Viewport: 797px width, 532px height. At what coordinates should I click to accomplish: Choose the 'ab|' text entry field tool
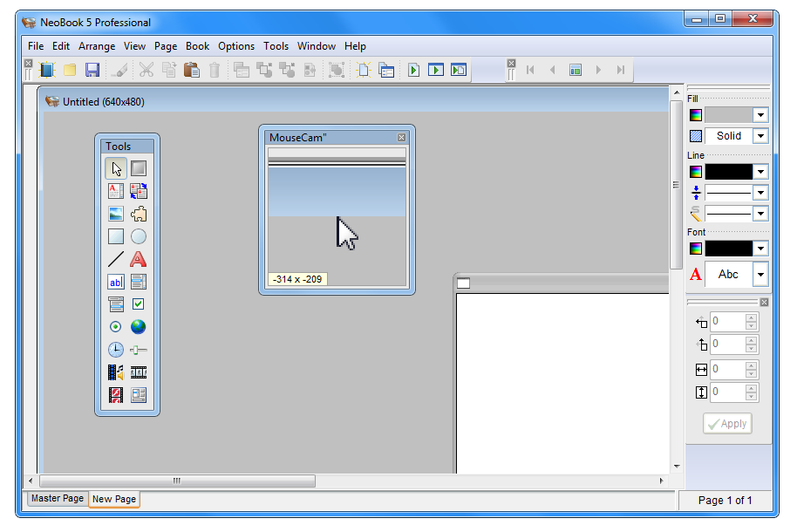click(x=116, y=282)
